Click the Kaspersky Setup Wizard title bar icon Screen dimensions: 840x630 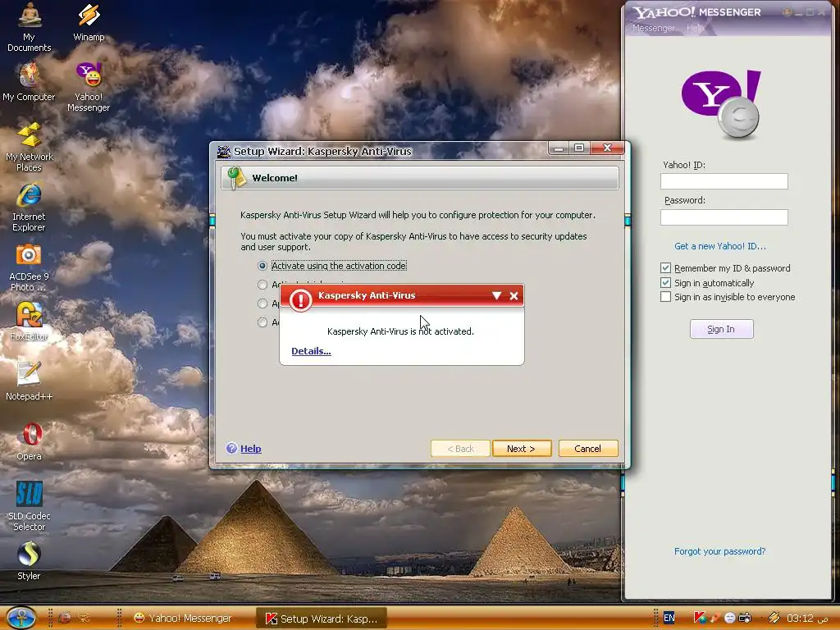[x=223, y=151]
